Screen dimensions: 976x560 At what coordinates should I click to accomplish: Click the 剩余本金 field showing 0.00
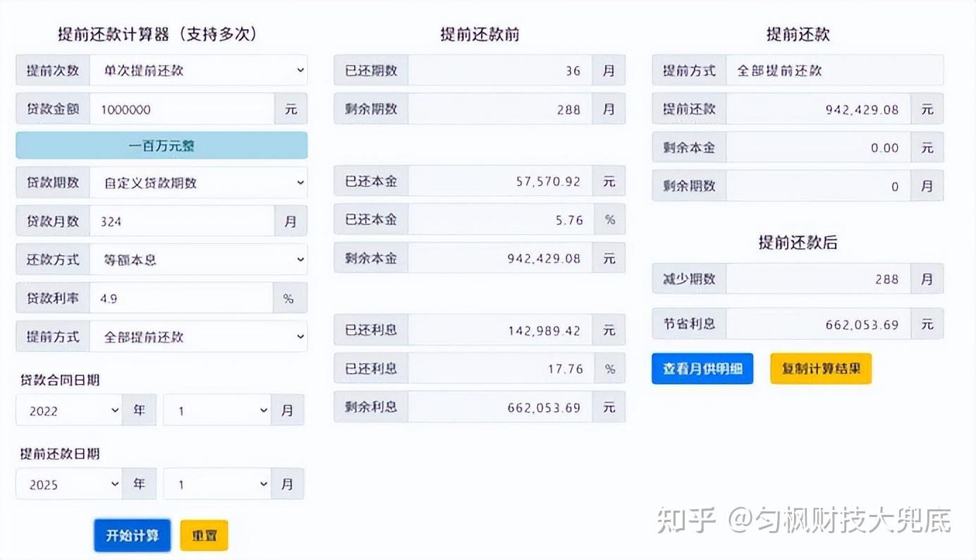(x=819, y=147)
